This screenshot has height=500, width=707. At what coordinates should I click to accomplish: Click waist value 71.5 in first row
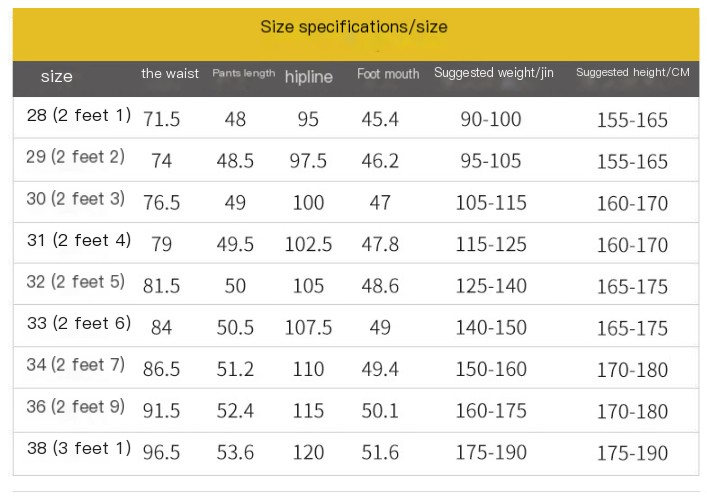pyautogui.click(x=161, y=119)
